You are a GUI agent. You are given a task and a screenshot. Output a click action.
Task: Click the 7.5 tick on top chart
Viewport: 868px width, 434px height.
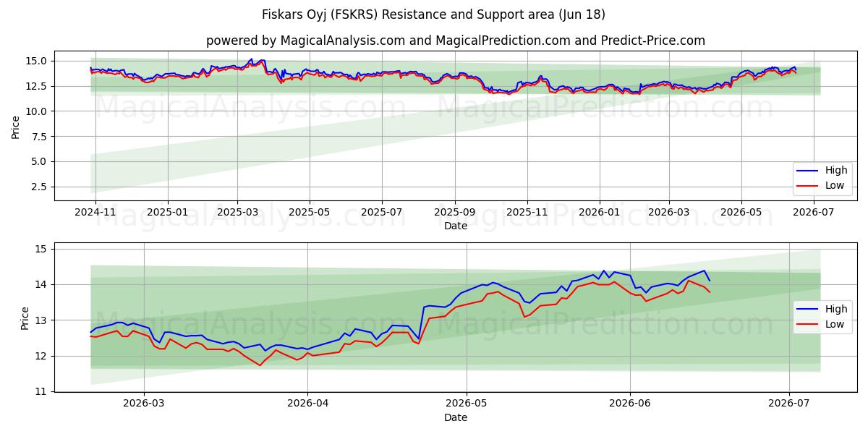coord(40,137)
